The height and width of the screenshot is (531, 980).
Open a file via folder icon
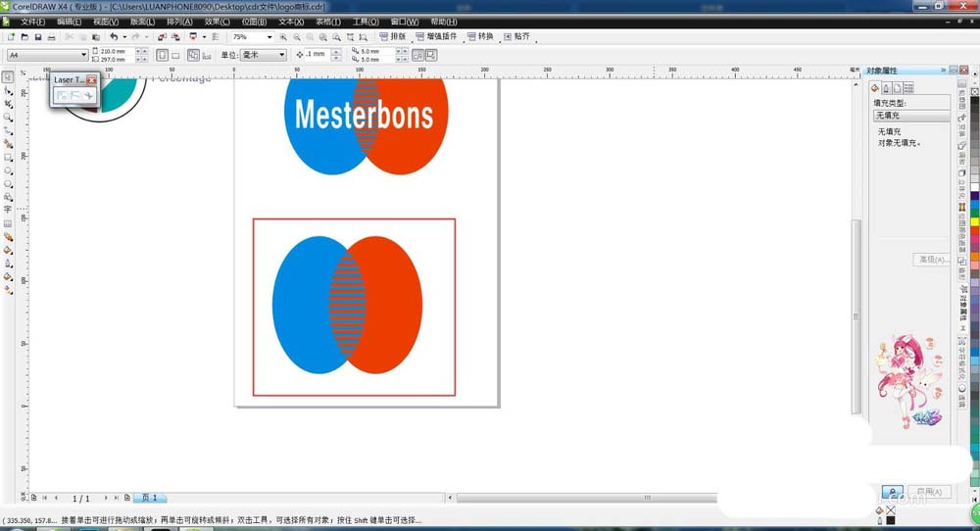pyautogui.click(x=24, y=37)
